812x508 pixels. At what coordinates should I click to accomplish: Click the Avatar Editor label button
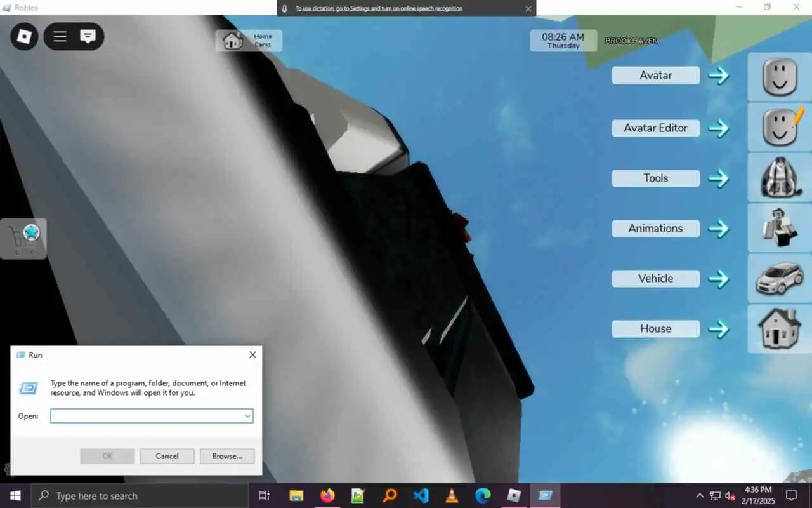(655, 128)
